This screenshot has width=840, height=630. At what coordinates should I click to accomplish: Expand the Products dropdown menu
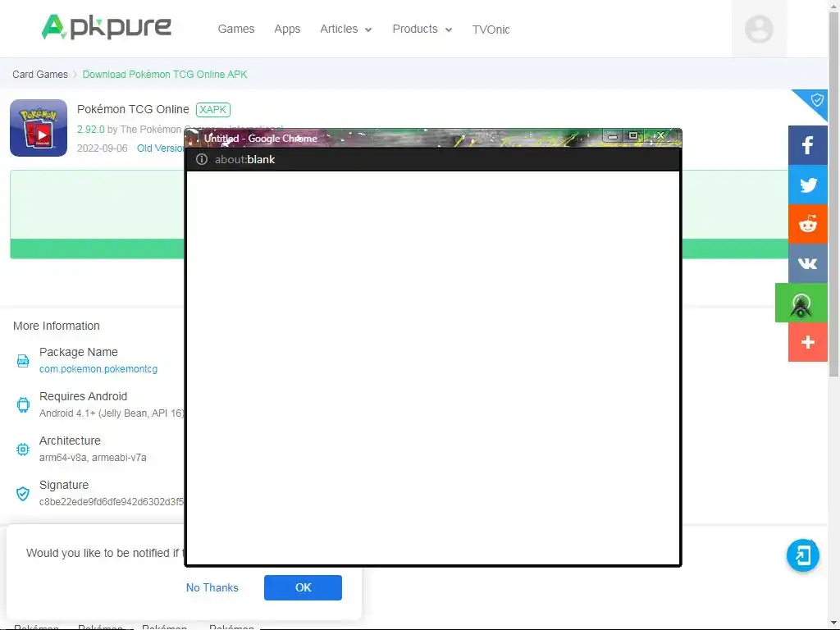422,29
